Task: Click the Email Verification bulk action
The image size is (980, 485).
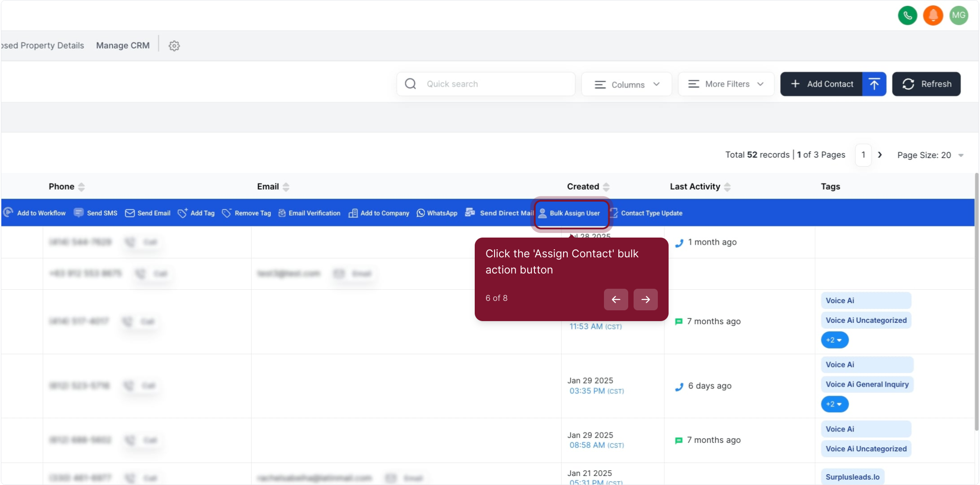Action: click(x=309, y=213)
